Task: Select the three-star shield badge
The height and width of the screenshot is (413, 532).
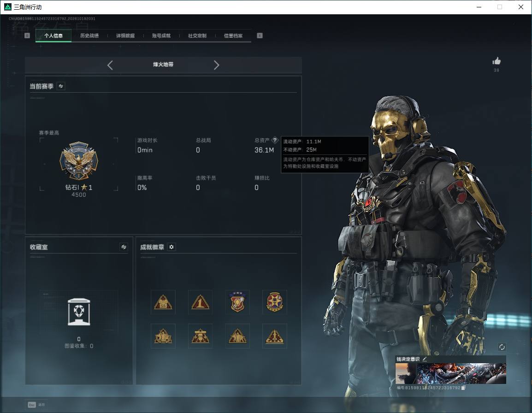Action: click(237, 302)
